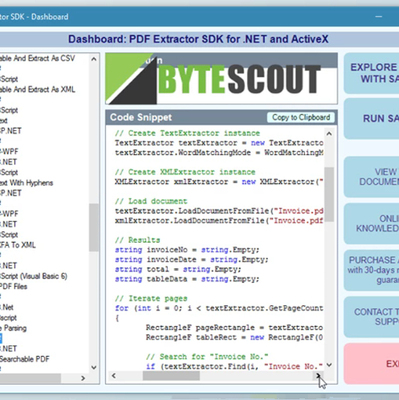Click the '// Results' comment line
Image resolution: width=399 pixels, height=400 pixels.
click(137, 240)
